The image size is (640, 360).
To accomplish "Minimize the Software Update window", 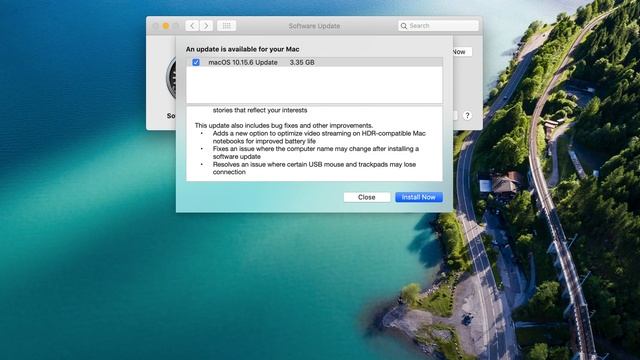I will tap(166, 26).
